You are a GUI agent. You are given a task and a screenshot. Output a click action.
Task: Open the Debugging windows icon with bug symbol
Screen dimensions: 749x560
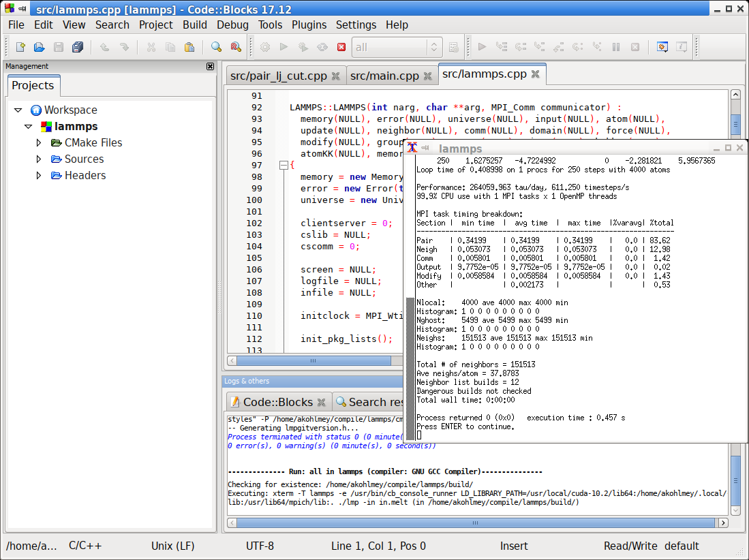click(661, 46)
